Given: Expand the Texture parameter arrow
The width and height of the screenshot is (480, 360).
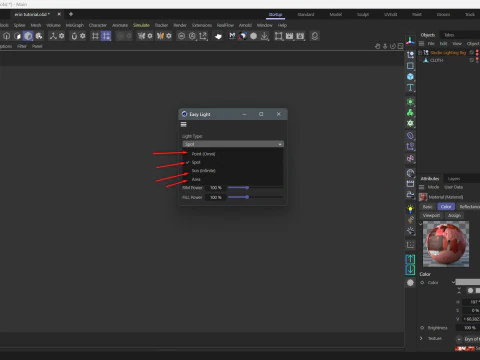Looking at the screenshot, I should click(421, 338).
